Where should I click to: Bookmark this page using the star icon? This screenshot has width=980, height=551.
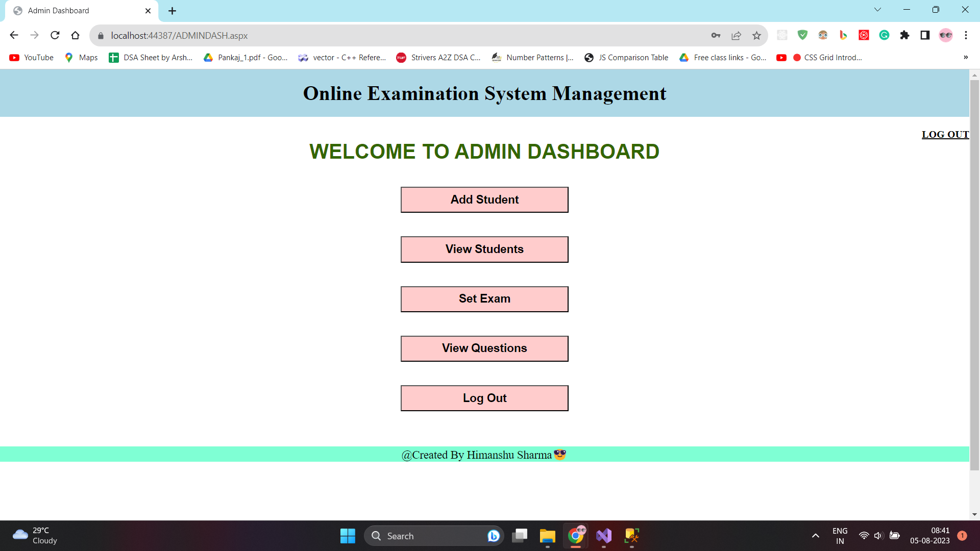pyautogui.click(x=757, y=35)
